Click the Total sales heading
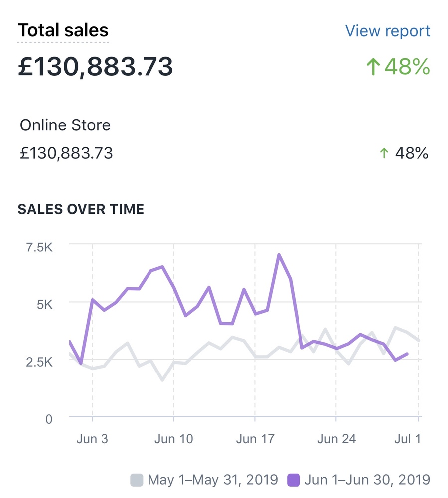This screenshot has width=448, height=498. pyautogui.click(x=63, y=31)
